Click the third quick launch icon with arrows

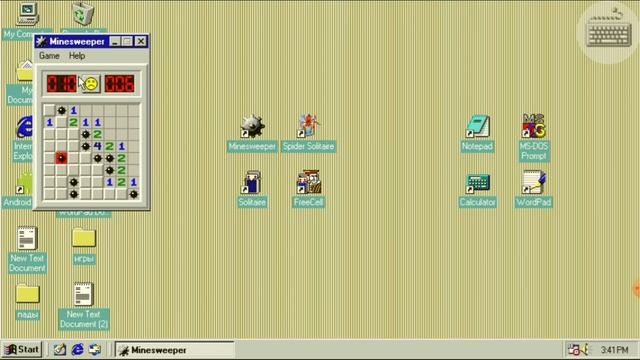click(x=95, y=350)
